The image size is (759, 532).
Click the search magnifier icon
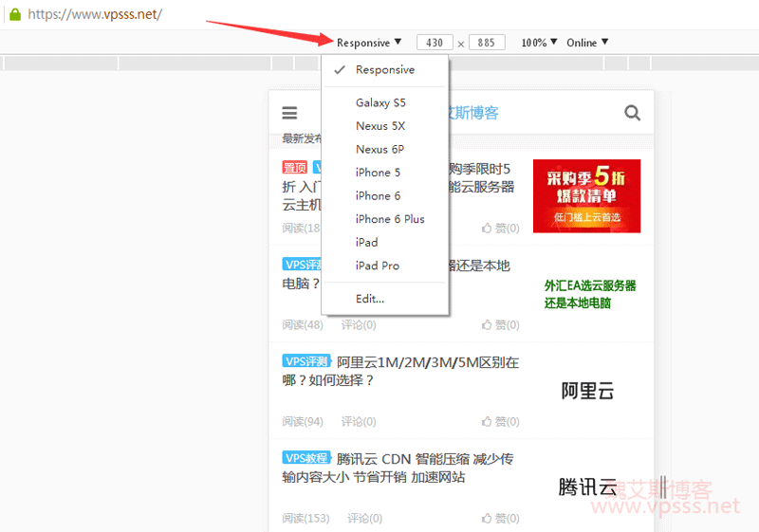(x=633, y=113)
